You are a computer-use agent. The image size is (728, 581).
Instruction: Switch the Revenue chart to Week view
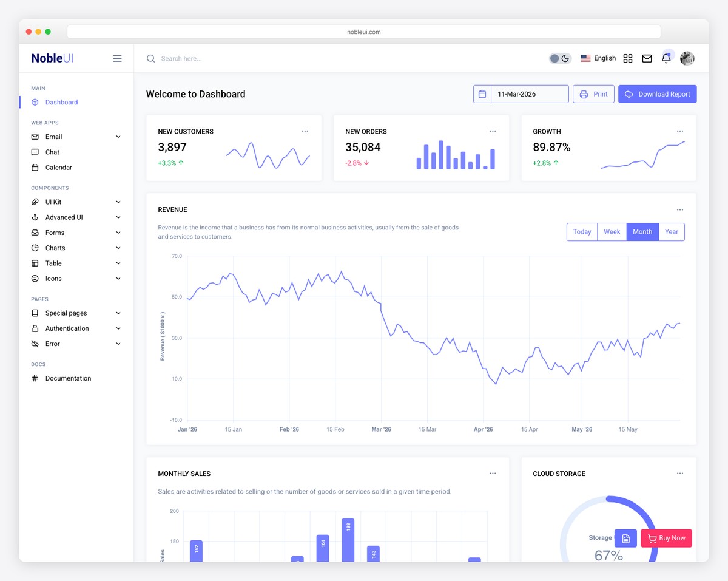click(612, 231)
